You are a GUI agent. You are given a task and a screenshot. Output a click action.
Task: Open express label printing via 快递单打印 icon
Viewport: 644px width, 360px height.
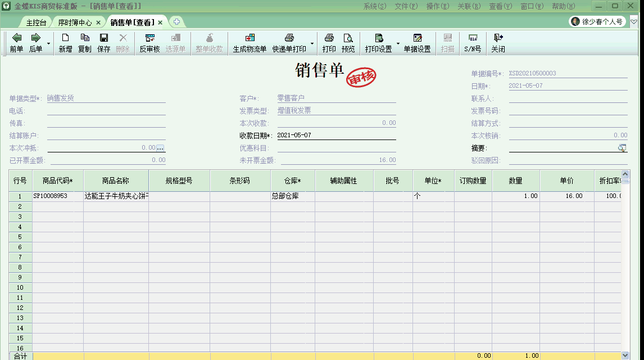click(290, 43)
